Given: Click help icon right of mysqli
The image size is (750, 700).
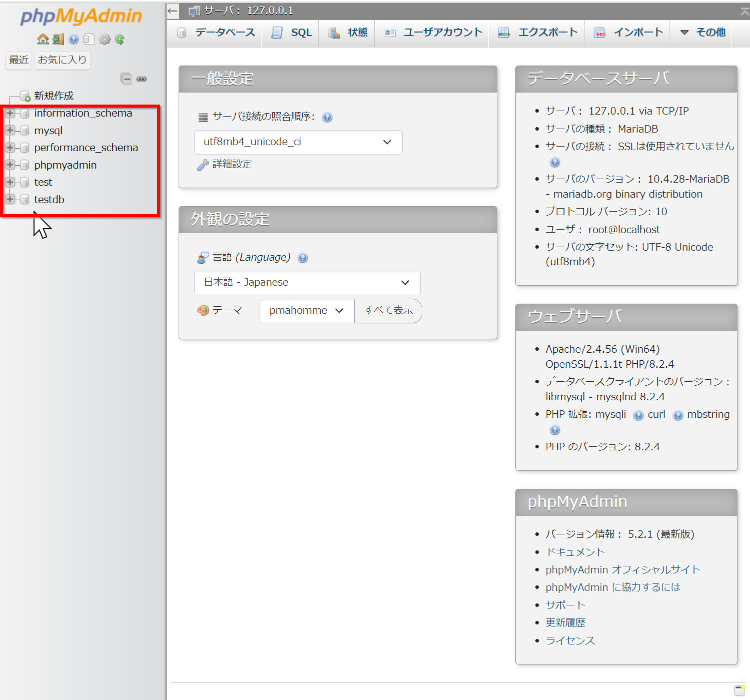Looking at the screenshot, I should (x=638, y=415).
